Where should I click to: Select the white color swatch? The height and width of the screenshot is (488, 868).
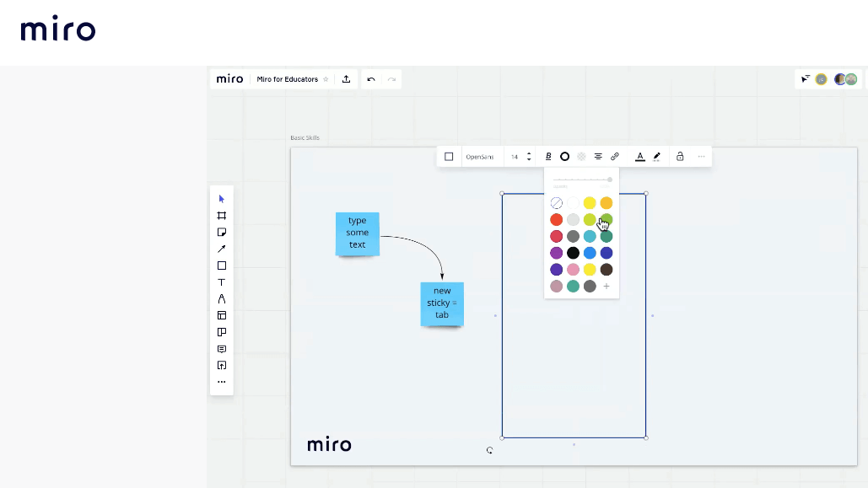(573, 203)
